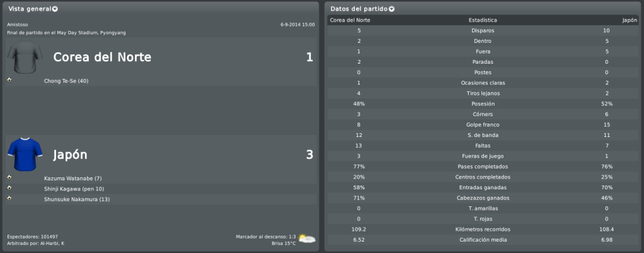644x253 pixels.
Task: Select goalscorer Chong Te-Se (40)
Action: coord(66,81)
